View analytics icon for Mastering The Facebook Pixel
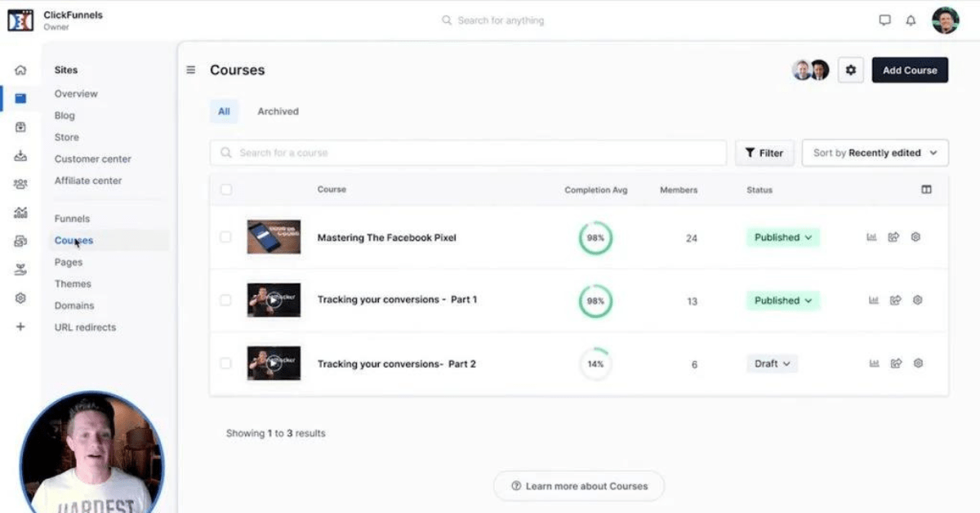Image resolution: width=980 pixels, height=513 pixels. pyautogui.click(x=871, y=237)
